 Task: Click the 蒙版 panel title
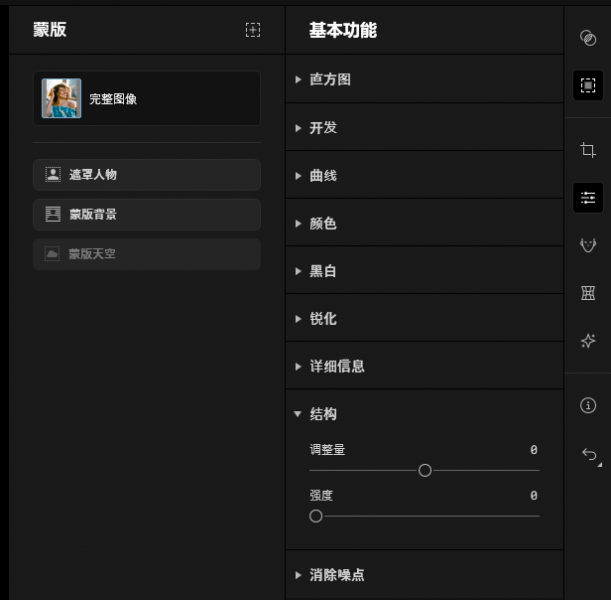pos(50,30)
